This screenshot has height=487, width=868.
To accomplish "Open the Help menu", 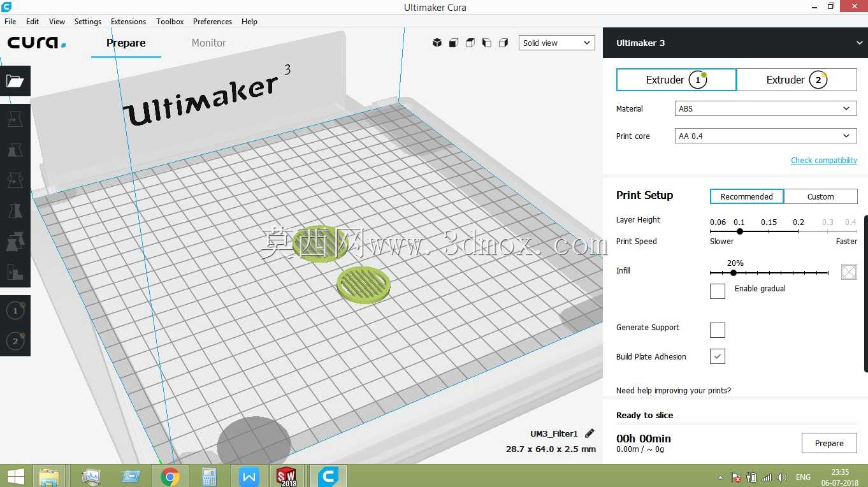I will 250,21.
